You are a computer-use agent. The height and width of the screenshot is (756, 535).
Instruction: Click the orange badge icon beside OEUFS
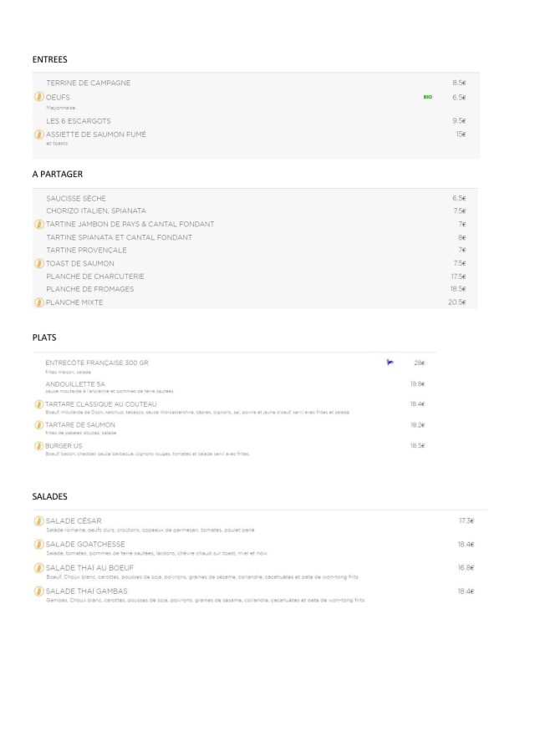click(x=38, y=98)
